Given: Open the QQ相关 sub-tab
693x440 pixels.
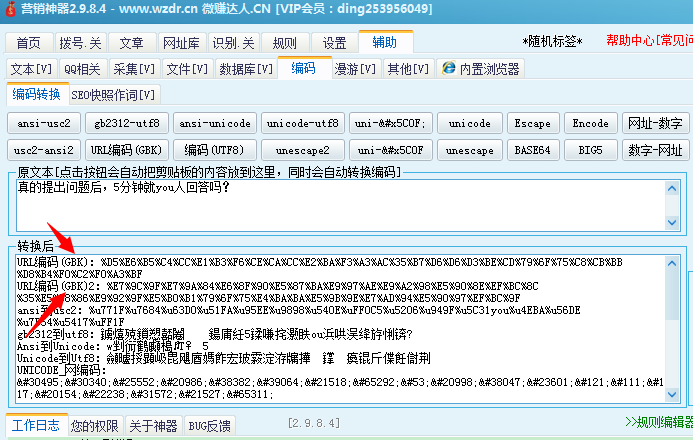Looking at the screenshot, I should click(83, 69).
